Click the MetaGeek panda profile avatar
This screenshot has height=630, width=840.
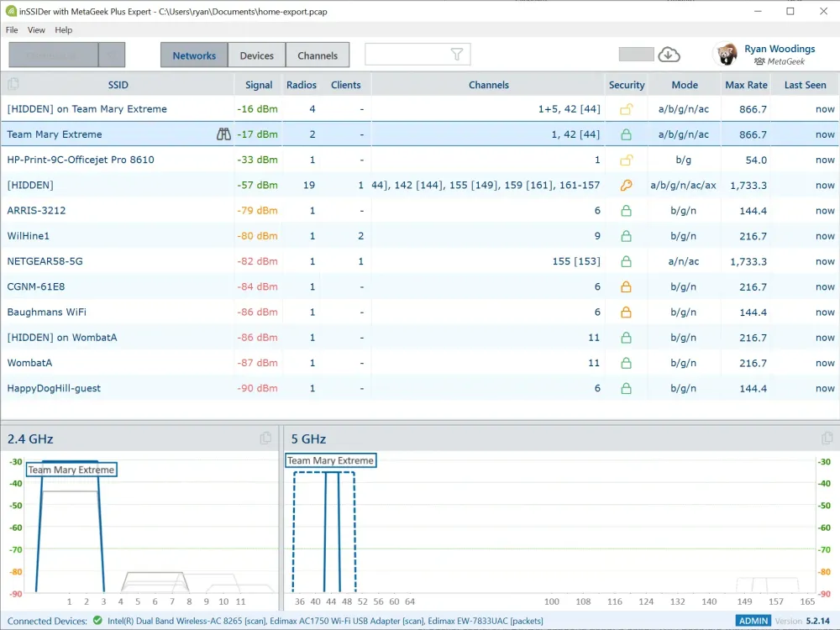725,54
